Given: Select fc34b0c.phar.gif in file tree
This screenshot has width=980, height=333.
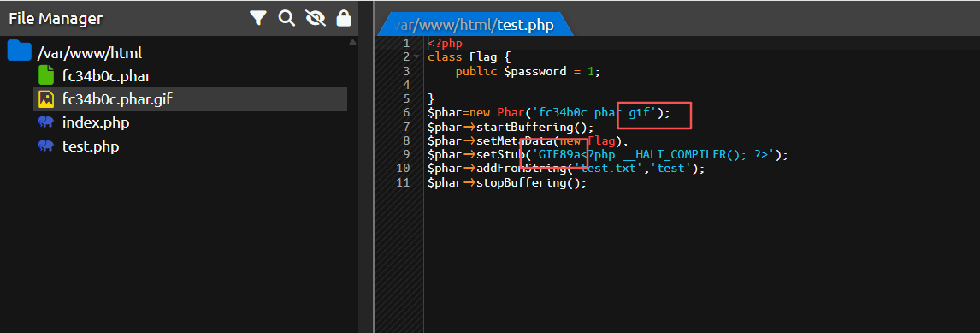Looking at the screenshot, I should pyautogui.click(x=189, y=99).
